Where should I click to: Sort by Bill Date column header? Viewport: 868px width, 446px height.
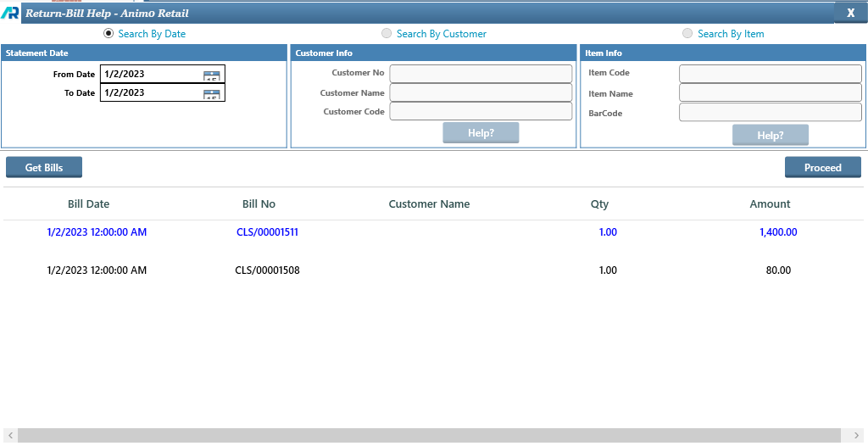pyautogui.click(x=88, y=204)
